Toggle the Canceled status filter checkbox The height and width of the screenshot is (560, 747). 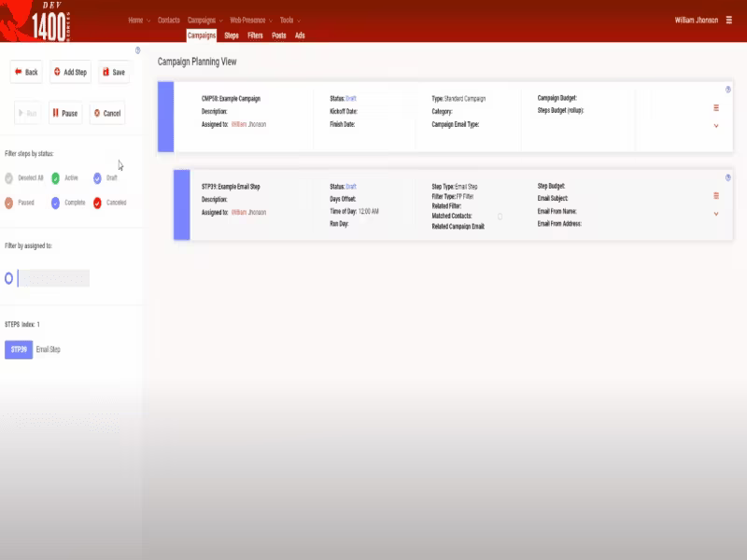[97, 203]
